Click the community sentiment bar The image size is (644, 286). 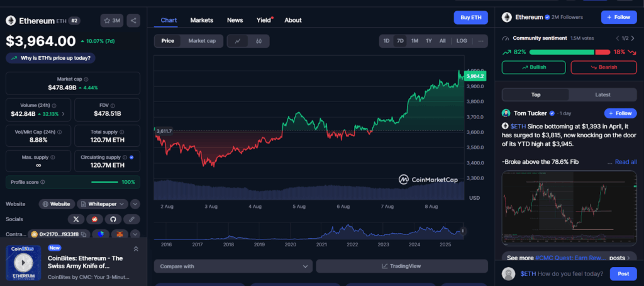(x=570, y=52)
